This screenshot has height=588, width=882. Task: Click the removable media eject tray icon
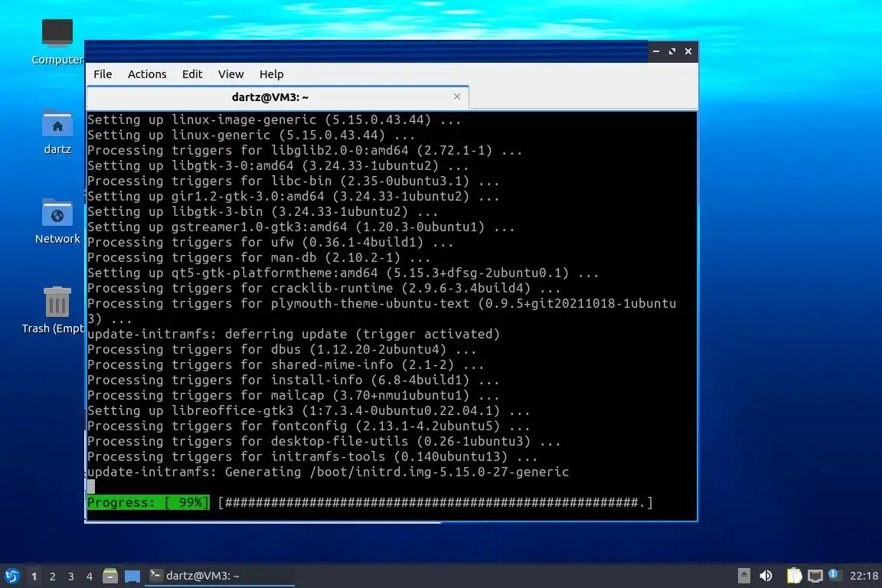click(x=743, y=576)
